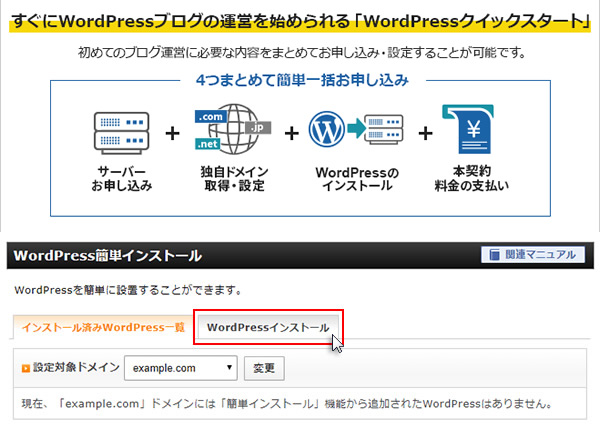Viewport: 600px width, 435px height.
Task: Click the teal arrow between WordPress and server
Action: click(355, 128)
